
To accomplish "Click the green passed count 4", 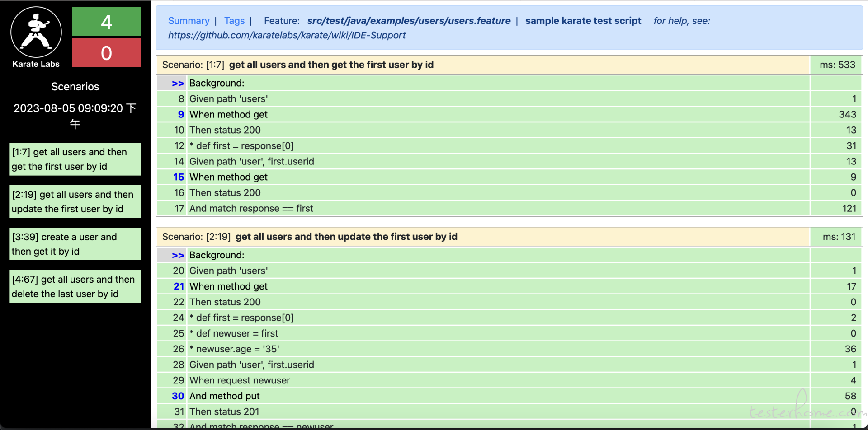I will coord(107,22).
